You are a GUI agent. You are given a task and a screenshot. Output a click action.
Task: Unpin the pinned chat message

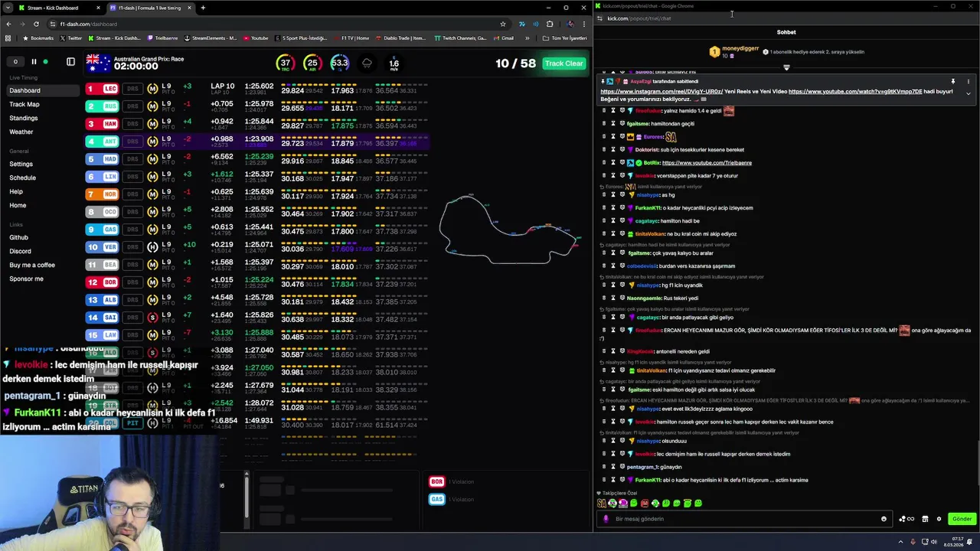coord(953,81)
